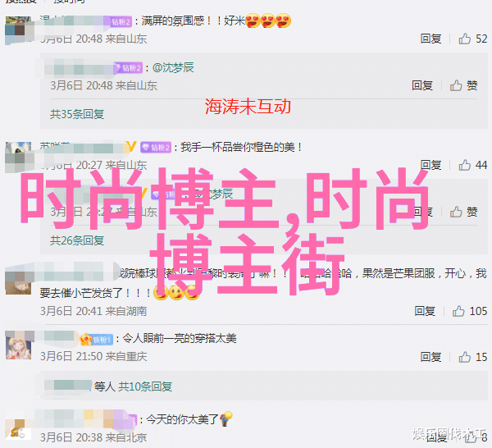Open the first @沈梦辰 mention link
The height and width of the screenshot is (448, 492).
pyautogui.click(x=173, y=67)
